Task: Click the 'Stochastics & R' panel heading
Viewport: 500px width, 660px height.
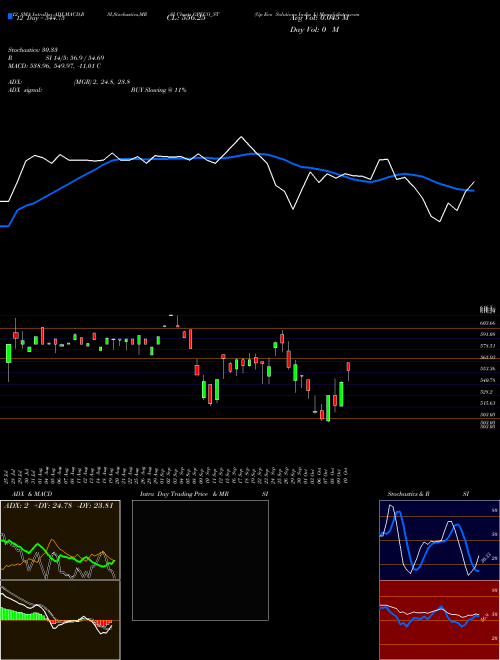Action: (408, 494)
